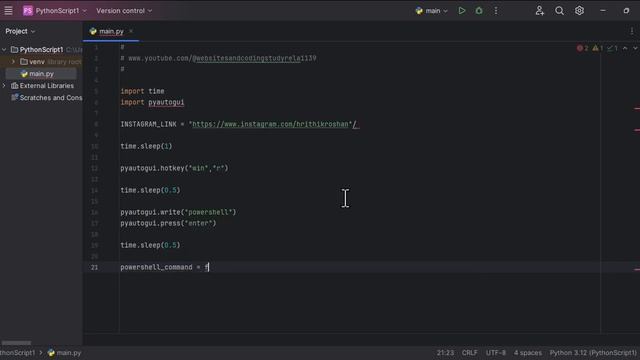Viewport: 640px width, 360px height.
Task: Run the main configuration
Action: [462, 11]
